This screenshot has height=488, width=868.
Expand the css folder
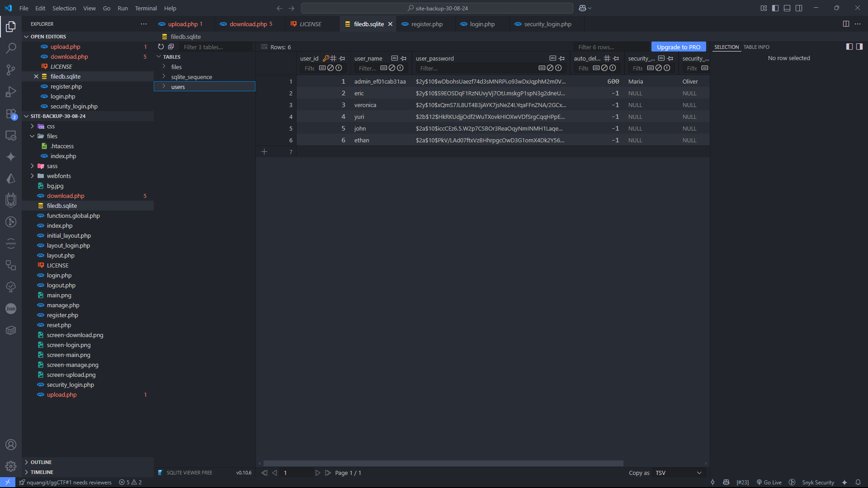pyautogui.click(x=32, y=126)
